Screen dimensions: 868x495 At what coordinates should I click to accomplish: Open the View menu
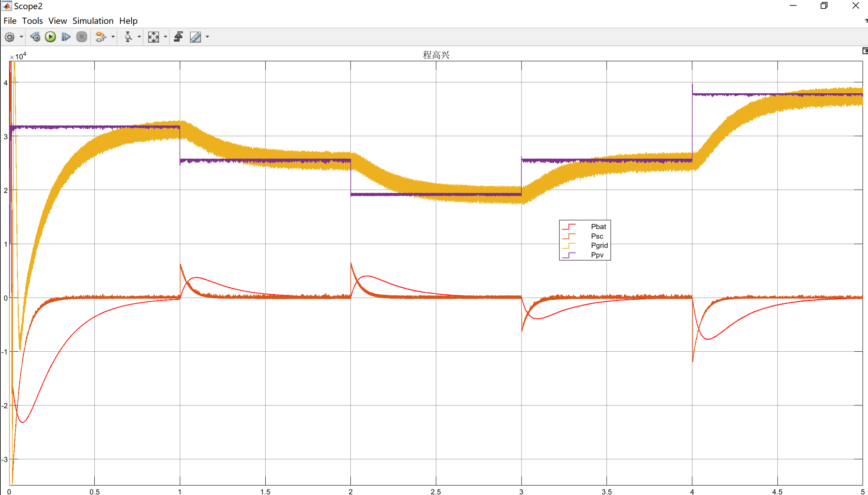tap(57, 21)
